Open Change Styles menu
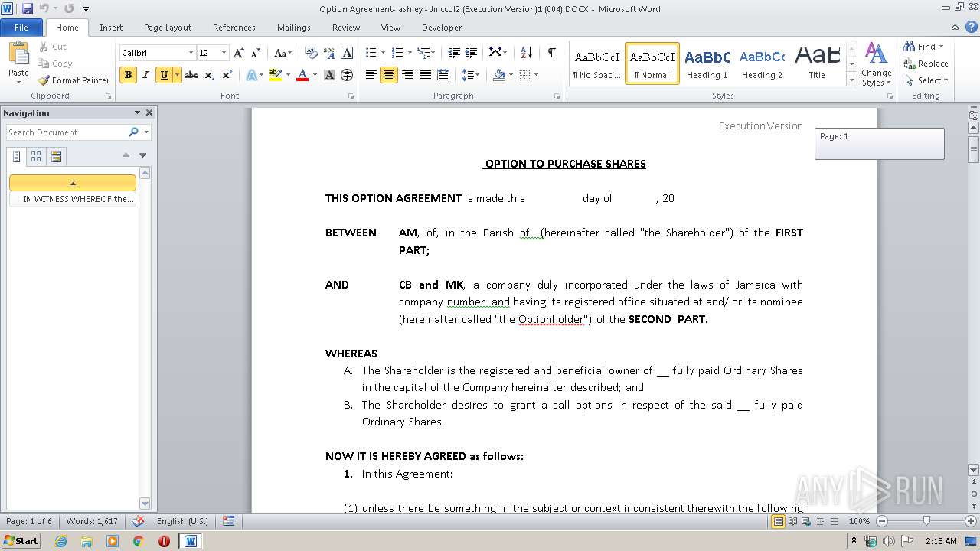 click(x=876, y=64)
